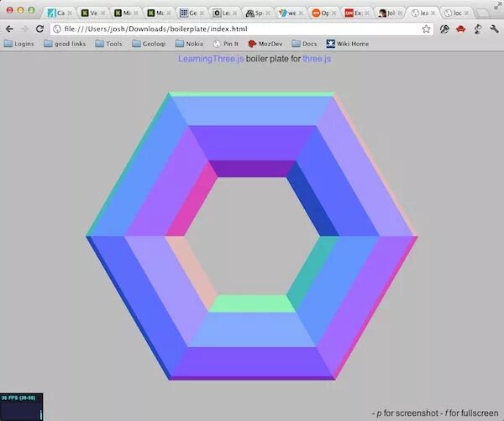Image resolution: width=504 pixels, height=421 pixels.
Task: Close the 'Ca' tab
Action: tap(70, 13)
